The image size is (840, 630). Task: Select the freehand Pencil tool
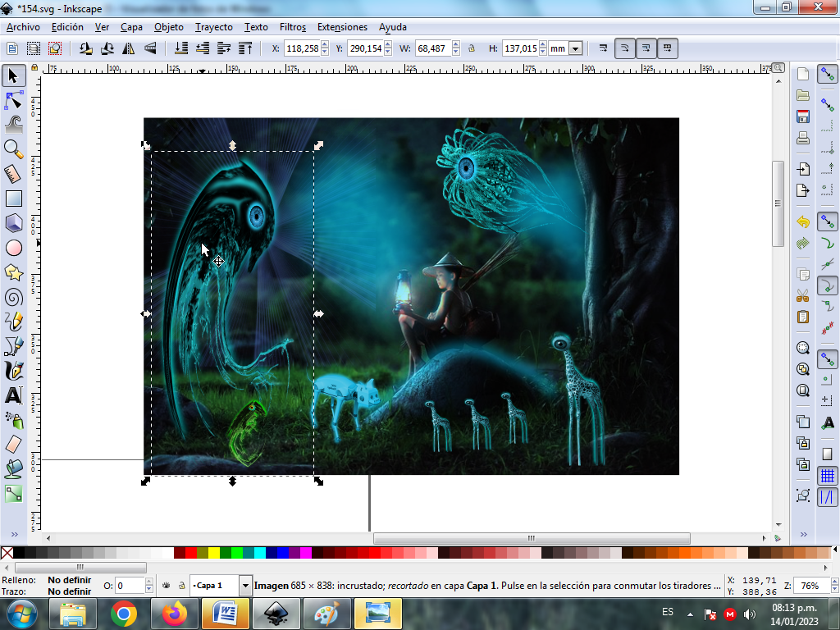13,322
